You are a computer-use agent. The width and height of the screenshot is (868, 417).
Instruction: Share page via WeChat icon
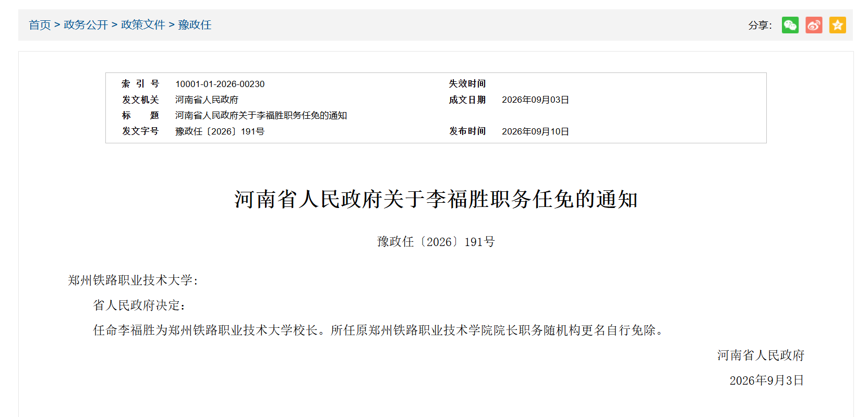(x=790, y=25)
